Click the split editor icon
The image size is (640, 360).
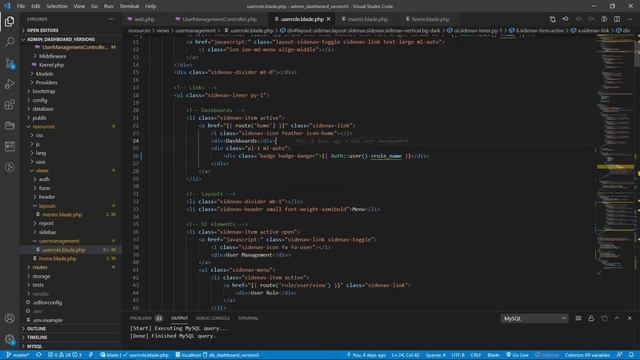(x=617, y=19)
